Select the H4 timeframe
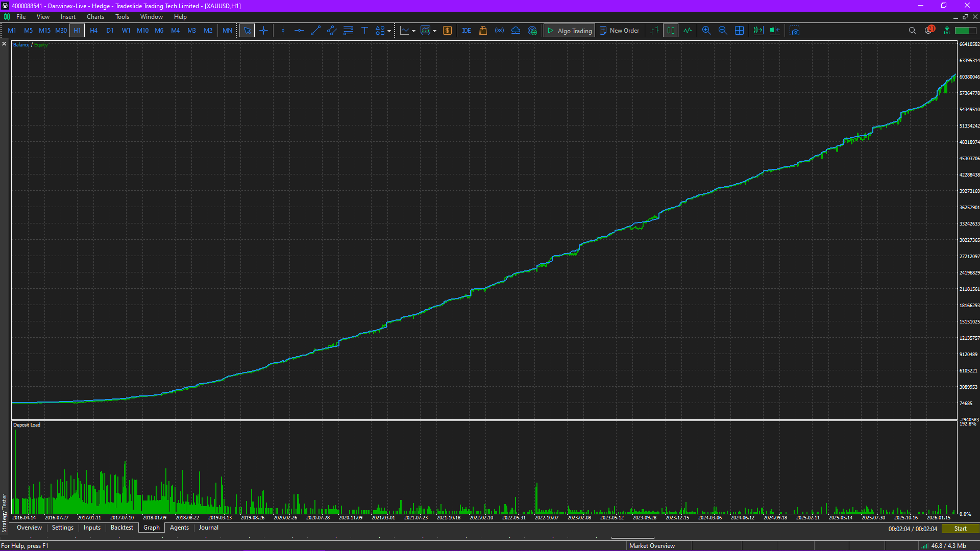980x551 pixels. click(93, 31)
